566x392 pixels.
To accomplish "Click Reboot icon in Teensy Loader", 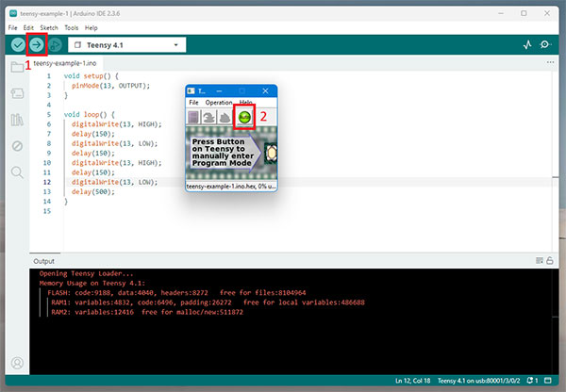I will pyautogui.click(x=225, y=117).
